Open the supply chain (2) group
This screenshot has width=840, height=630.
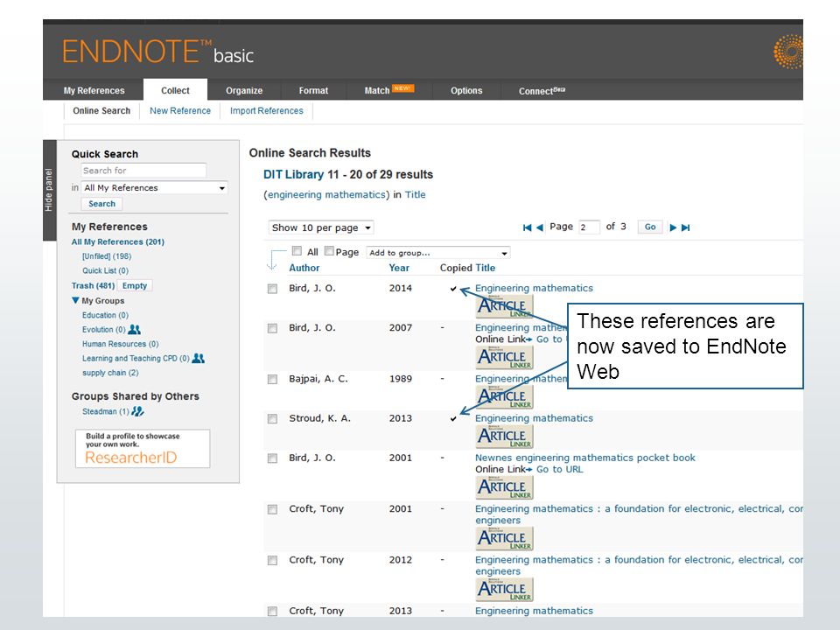(x=110, y=373)
